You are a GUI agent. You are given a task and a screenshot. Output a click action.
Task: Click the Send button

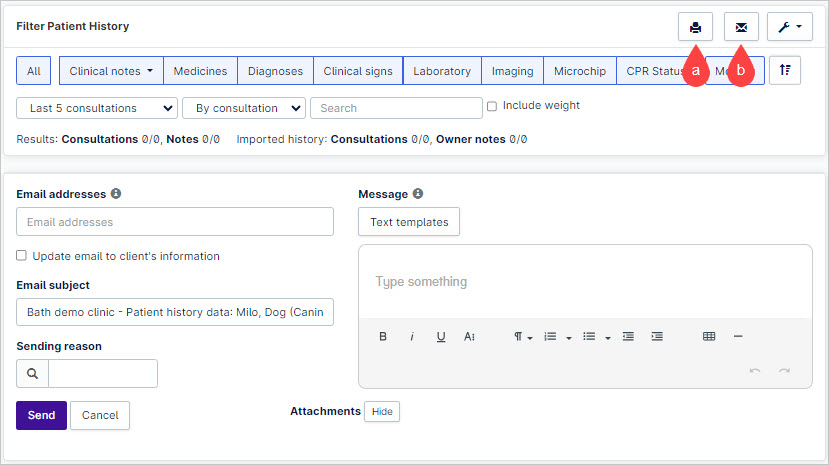(x=41, y=415)
